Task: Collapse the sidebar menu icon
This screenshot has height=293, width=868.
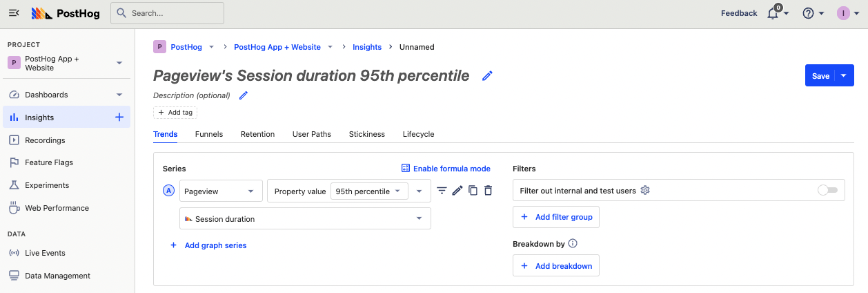Action: pyautogui.click(x=14, y=13)
